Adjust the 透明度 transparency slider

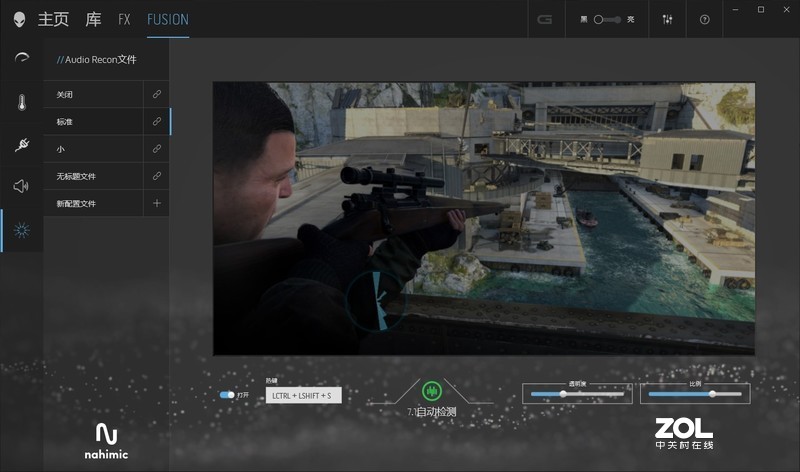[x=577, y=394]
